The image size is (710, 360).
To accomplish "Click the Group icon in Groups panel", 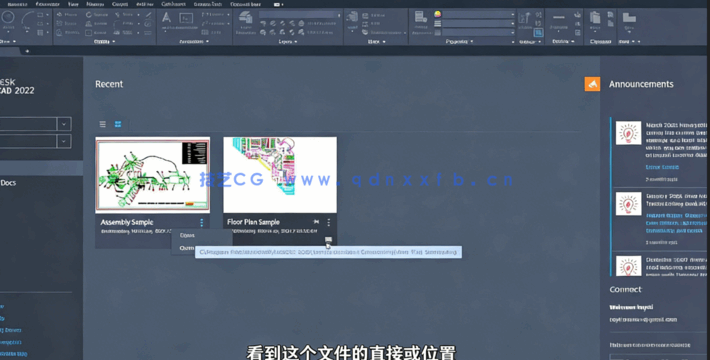I will (525, 18).
